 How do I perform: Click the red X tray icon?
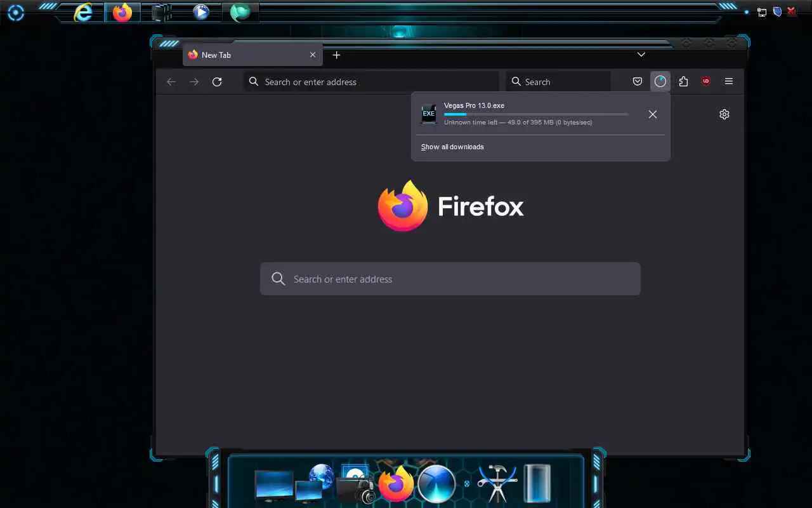click(x=792, y=11)
